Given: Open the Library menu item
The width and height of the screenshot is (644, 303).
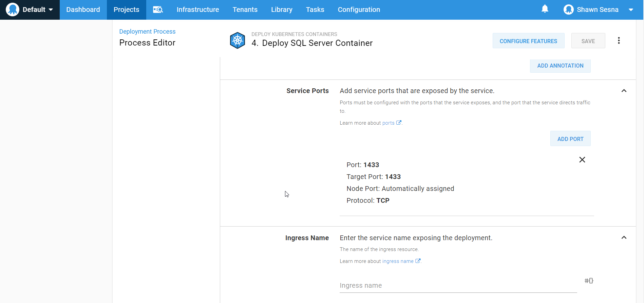Looking at the screenshot, I should [x=281, y=10].
